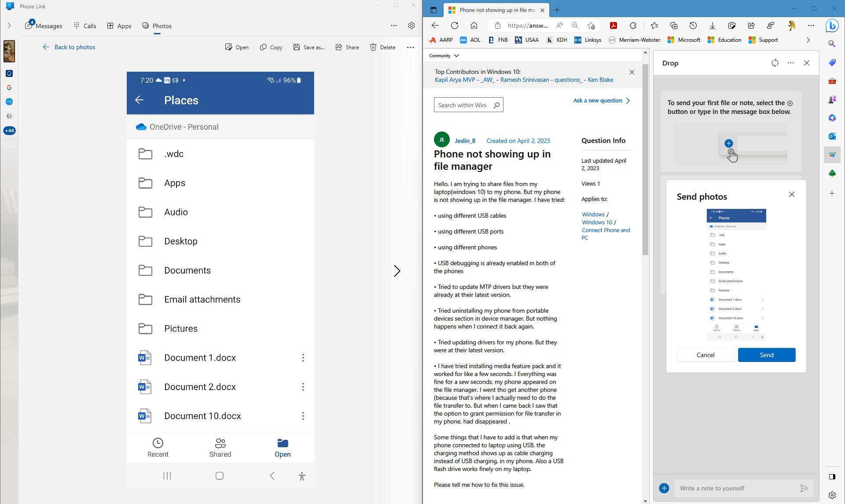
Task: Click Delete icon in photo toolbar
Action: pos(373,47)
